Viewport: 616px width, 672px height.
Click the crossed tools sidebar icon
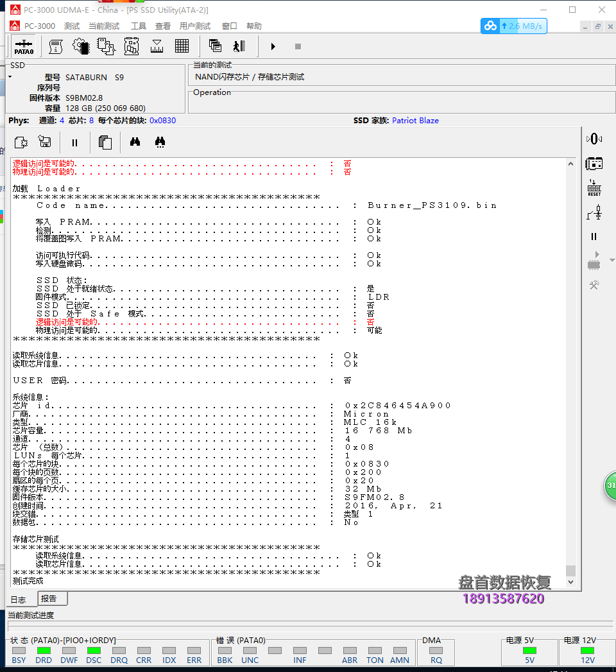point(594,286)
